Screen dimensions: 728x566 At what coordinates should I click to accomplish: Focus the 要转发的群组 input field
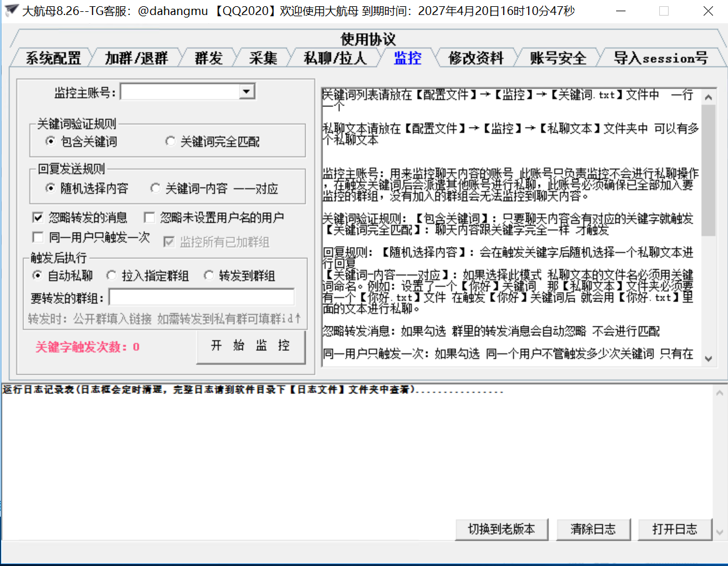pyautogui.click(x=201, y=297)
